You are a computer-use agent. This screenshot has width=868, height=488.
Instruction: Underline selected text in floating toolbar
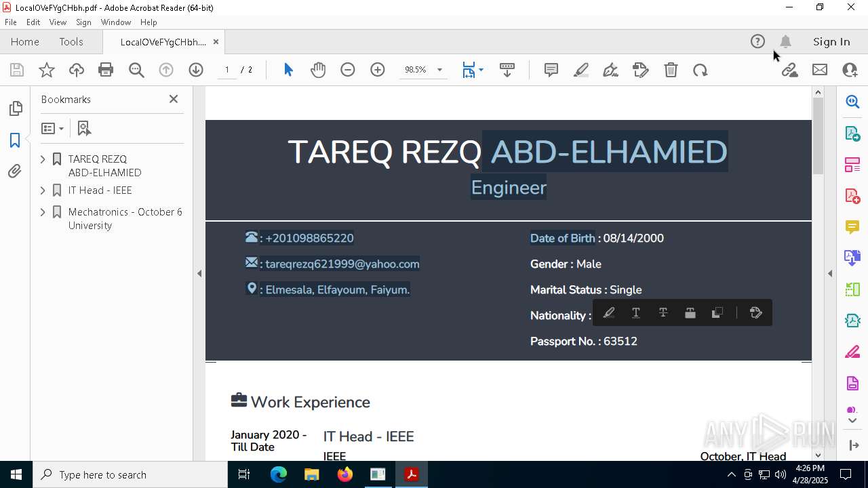636,312
